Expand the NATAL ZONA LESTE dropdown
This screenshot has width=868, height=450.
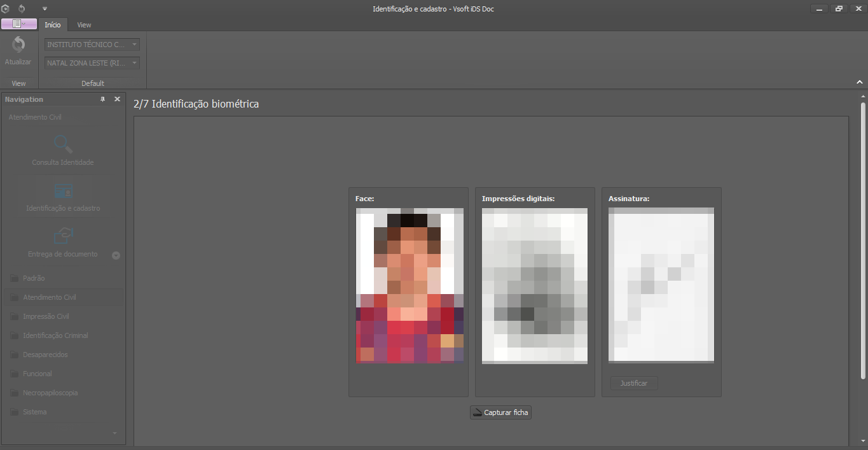[x=135, y=63]
